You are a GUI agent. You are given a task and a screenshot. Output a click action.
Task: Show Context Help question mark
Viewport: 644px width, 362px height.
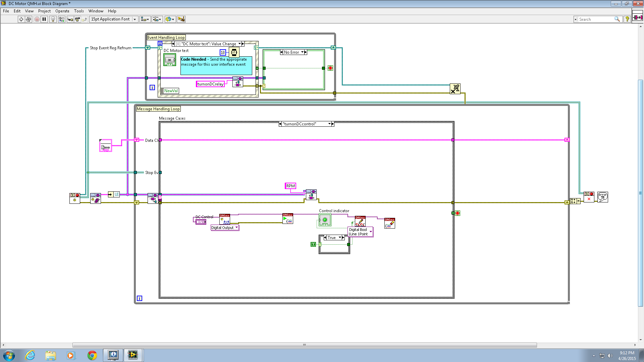[627, 19]
